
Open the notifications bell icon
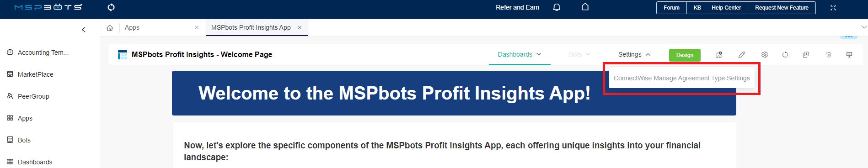(x=557, y=7)
